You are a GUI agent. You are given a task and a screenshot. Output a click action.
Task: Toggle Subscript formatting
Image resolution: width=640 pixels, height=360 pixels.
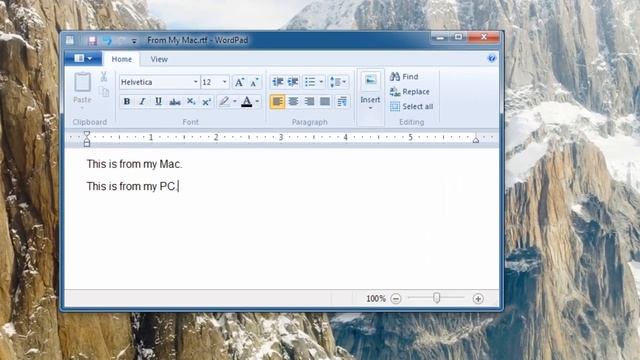coord(191,101)
